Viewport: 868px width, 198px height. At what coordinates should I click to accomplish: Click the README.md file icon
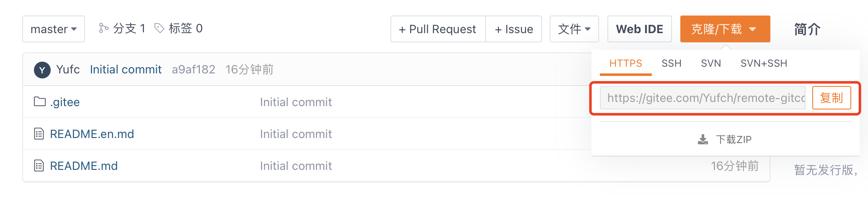[x=39, y=166]
